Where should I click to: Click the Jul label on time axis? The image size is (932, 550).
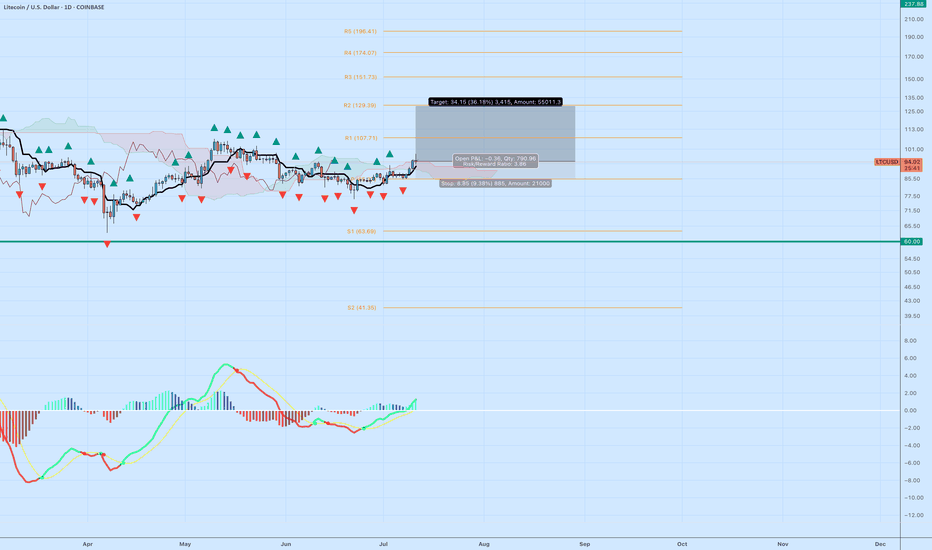[383, 544]
